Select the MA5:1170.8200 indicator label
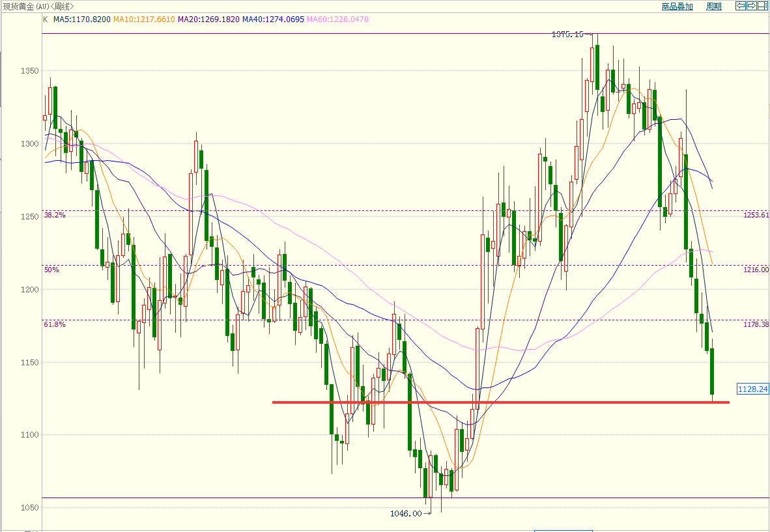Image resolution: width=770 pixels, height=532 pixels. click(82, 20)
